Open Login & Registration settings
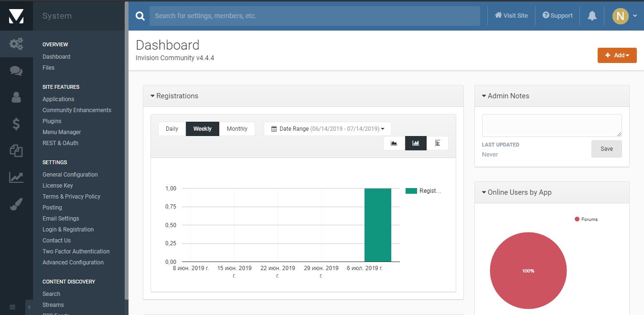644x315 pixels. pyautogui.click(x=68, y=230)
